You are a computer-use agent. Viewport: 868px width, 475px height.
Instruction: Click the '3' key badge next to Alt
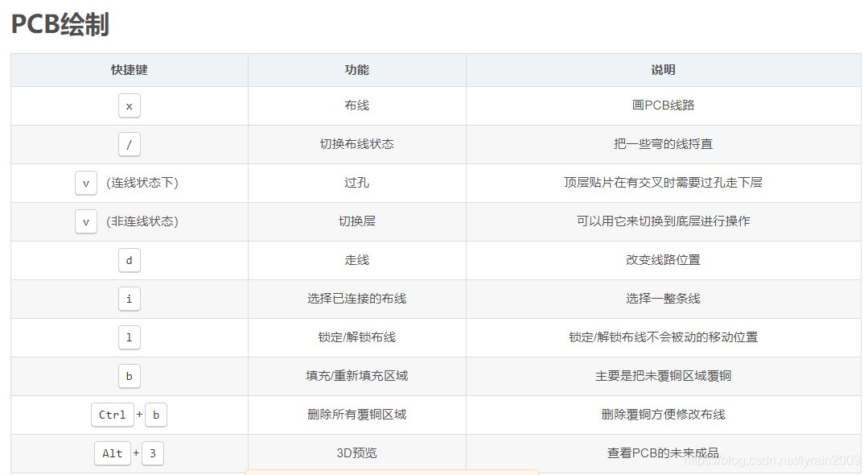point(152,453)
